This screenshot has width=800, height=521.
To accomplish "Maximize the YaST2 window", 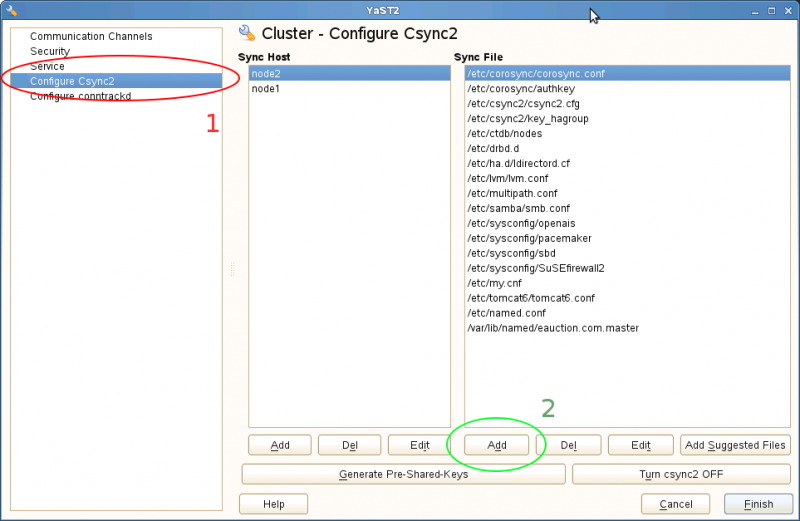I will [771, 11].
